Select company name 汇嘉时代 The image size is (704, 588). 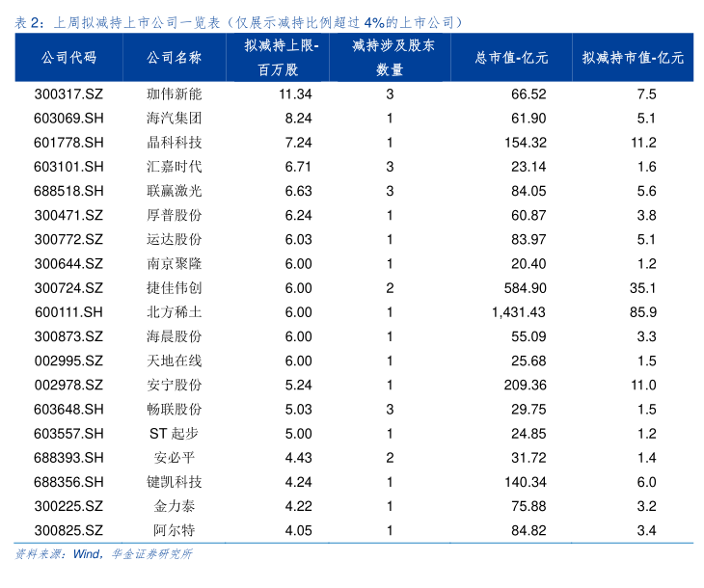[175, 167]
